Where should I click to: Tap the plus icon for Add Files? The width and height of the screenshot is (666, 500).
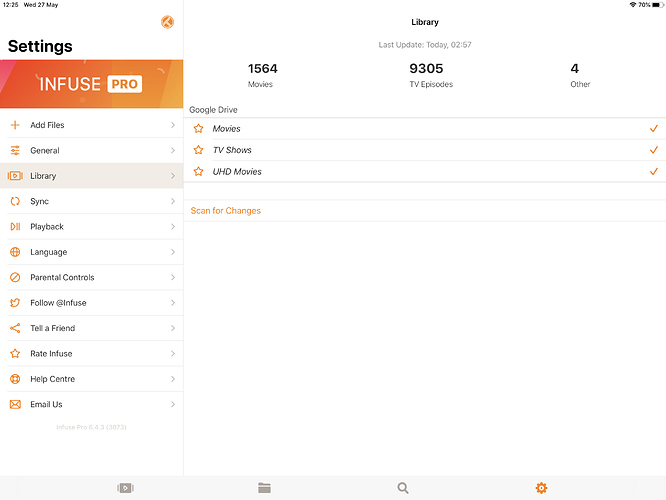pos(15,125)
